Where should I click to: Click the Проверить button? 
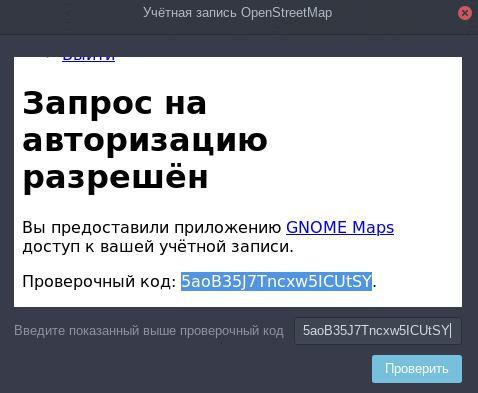click(417, 369)
